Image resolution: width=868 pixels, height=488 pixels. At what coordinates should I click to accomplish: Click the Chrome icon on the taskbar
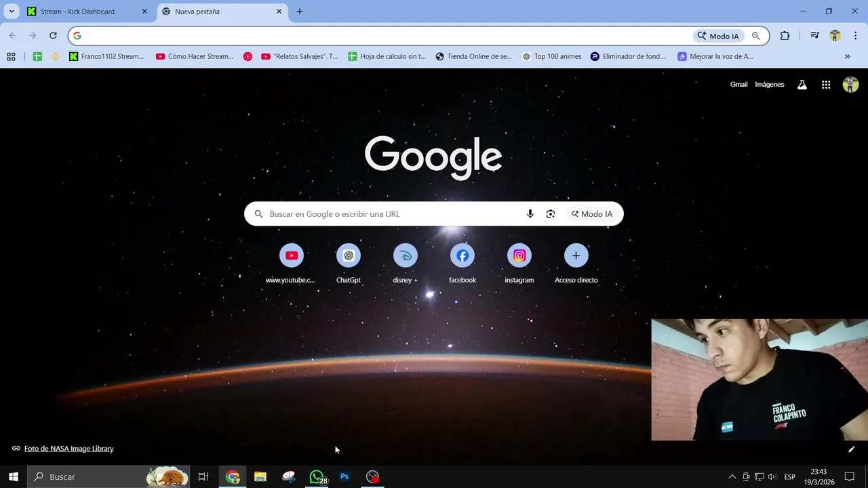pyautogui.click(x=233, y=476)
